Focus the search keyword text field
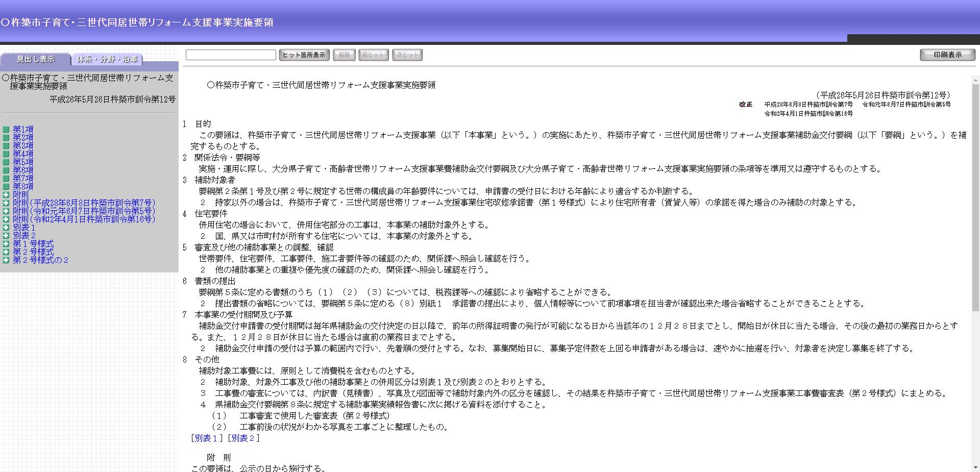Image resolution: width=980 pixels, height=472 pixels. 231,55
